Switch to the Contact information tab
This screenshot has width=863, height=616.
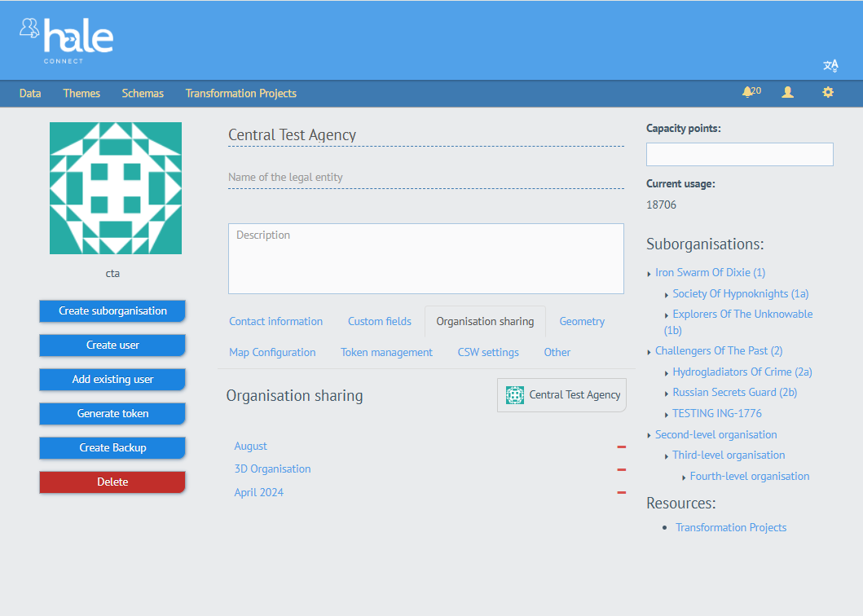275,321
